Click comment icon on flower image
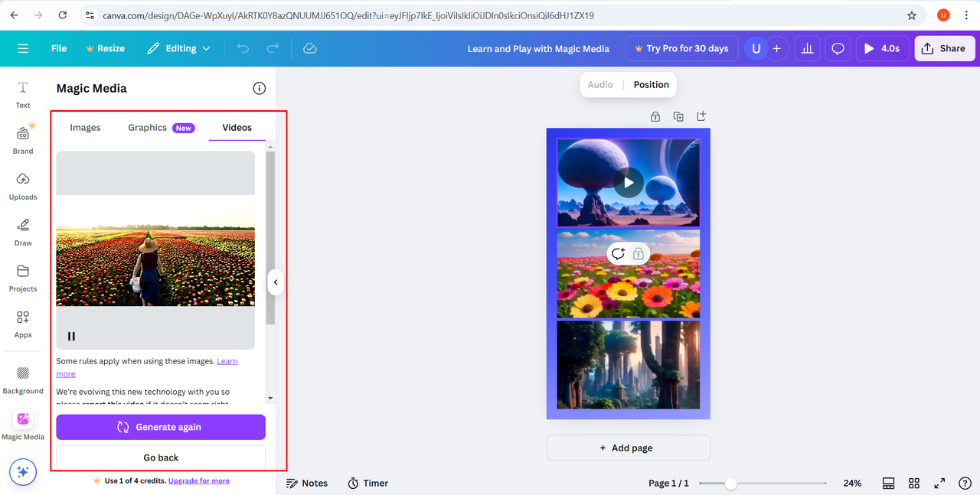This screenshot has height=495, width=980. coord(619,253)
